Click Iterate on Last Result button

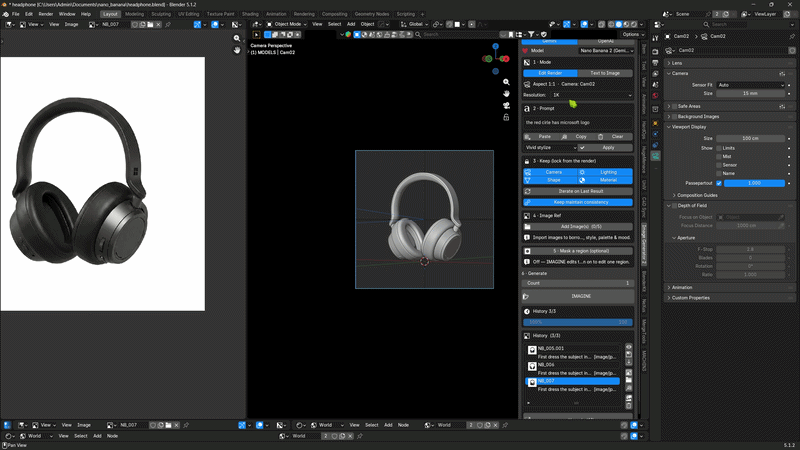(578, 191)
